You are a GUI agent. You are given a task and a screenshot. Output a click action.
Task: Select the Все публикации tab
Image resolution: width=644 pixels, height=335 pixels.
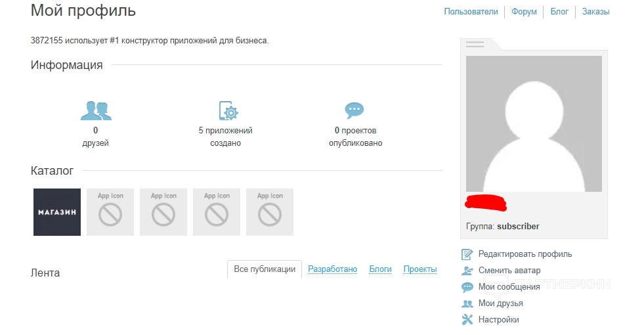click(265, 269)
